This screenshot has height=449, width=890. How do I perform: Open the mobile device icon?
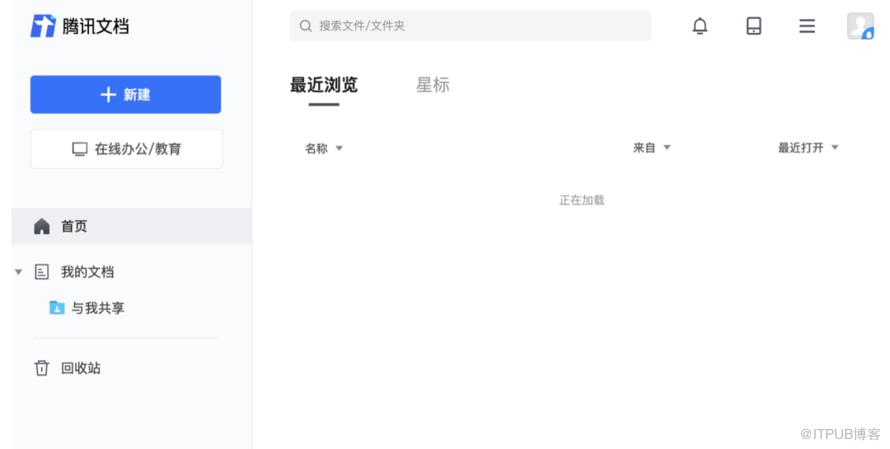point(753,26)
